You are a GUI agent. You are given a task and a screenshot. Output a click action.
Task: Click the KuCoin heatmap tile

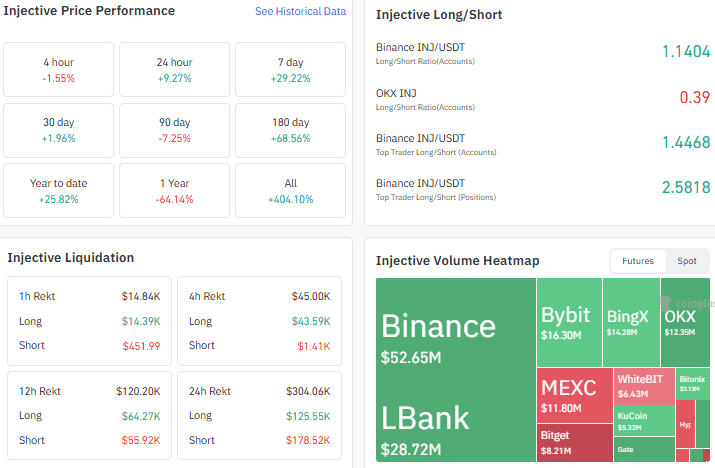(x=644, y=421)
